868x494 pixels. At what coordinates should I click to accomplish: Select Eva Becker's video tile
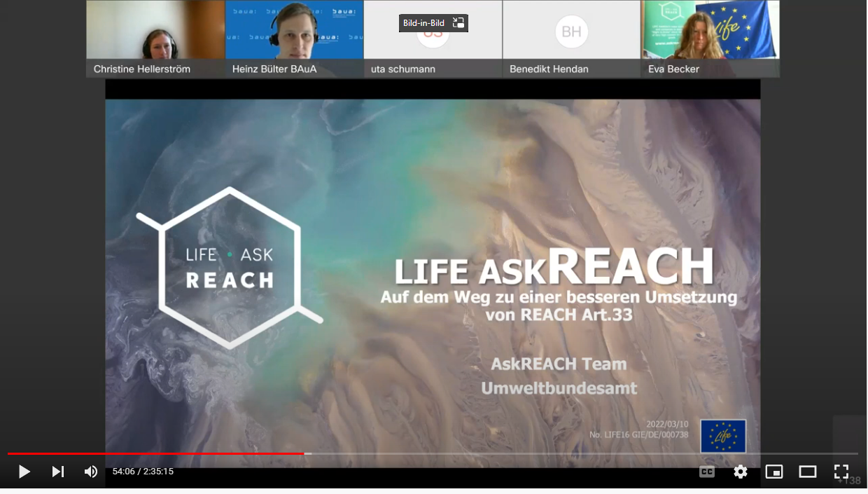[x=710, y=39]
